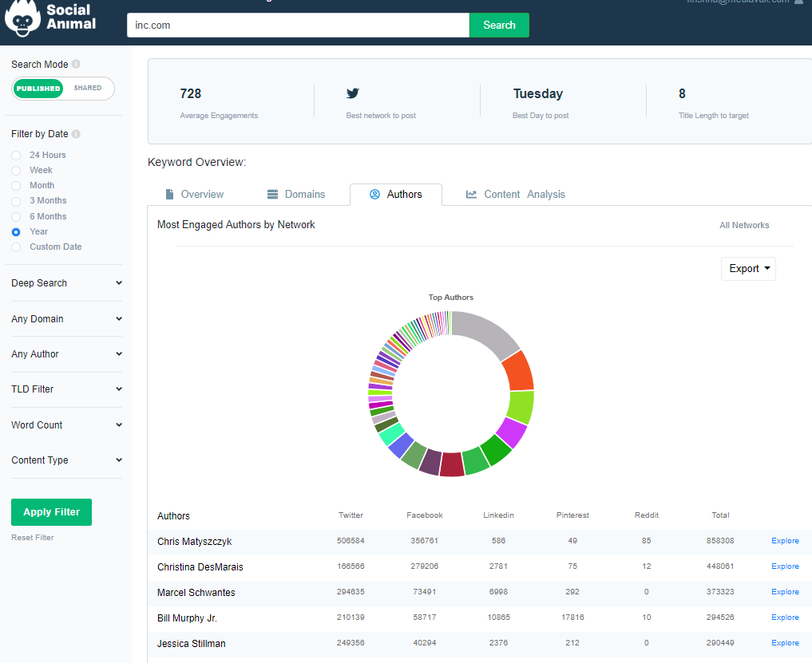The height and width of the screenshot is (663, 812).
Task: Click the green Search button
Action: coord(499,25)
